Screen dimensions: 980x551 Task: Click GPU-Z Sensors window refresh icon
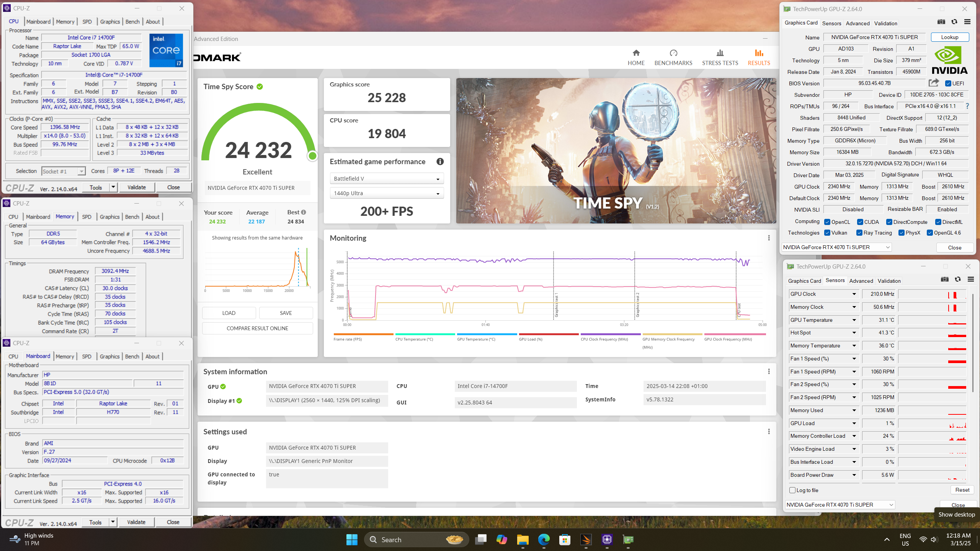click(958, 280)
